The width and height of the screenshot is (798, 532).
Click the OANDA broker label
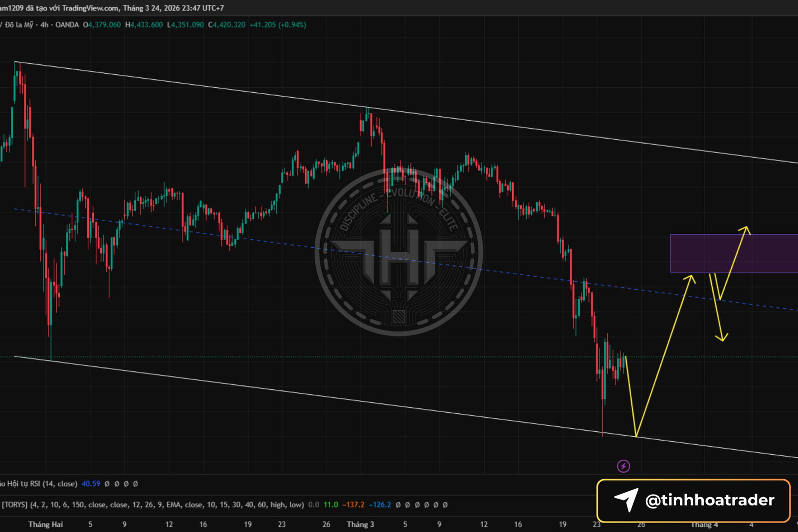(67, 24)
